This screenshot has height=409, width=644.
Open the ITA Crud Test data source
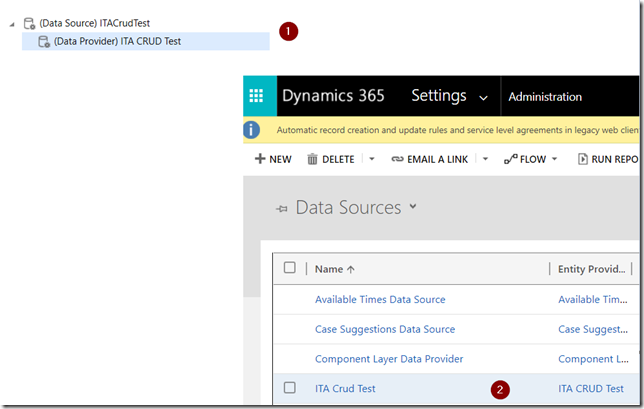tap(345, 388)
